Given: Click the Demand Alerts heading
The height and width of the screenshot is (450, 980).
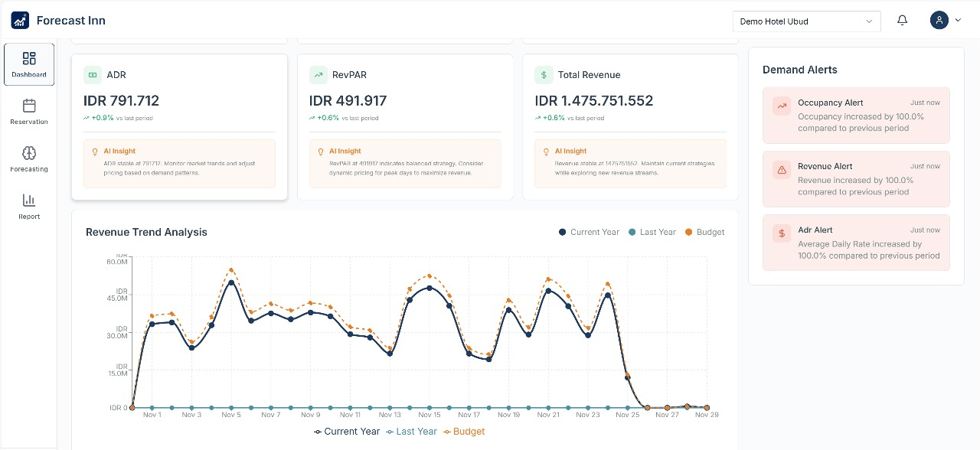Looking at the screenshot, I should 800,70.
